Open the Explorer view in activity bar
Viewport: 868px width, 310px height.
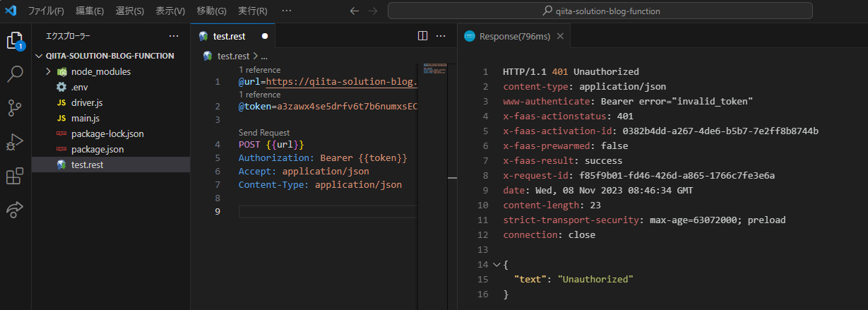(x=15, y=40)
